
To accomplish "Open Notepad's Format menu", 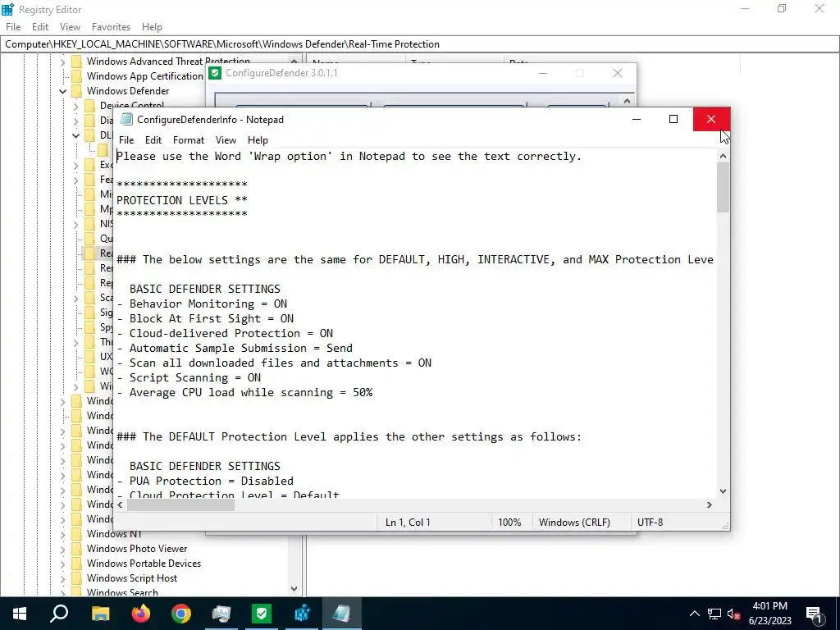I will [x=189, y=140].
